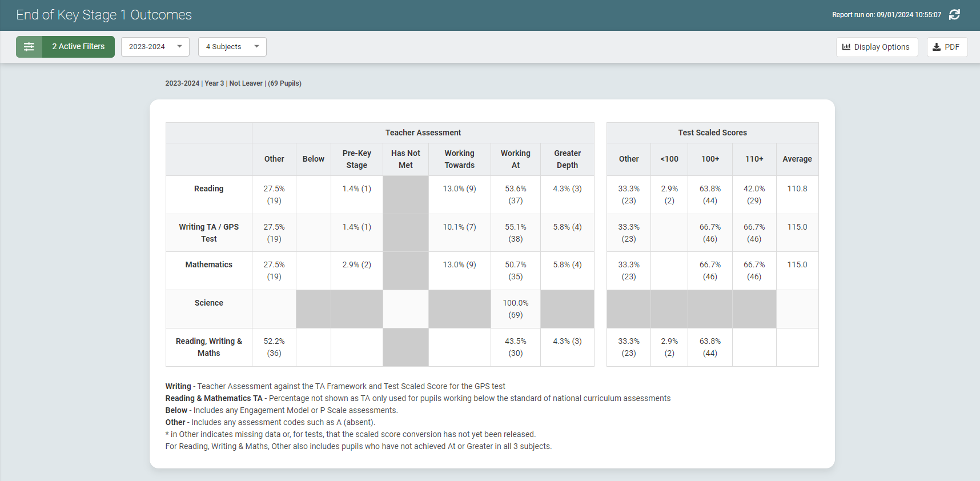
Task: Export report using PDF button
Action: point(947,47)
